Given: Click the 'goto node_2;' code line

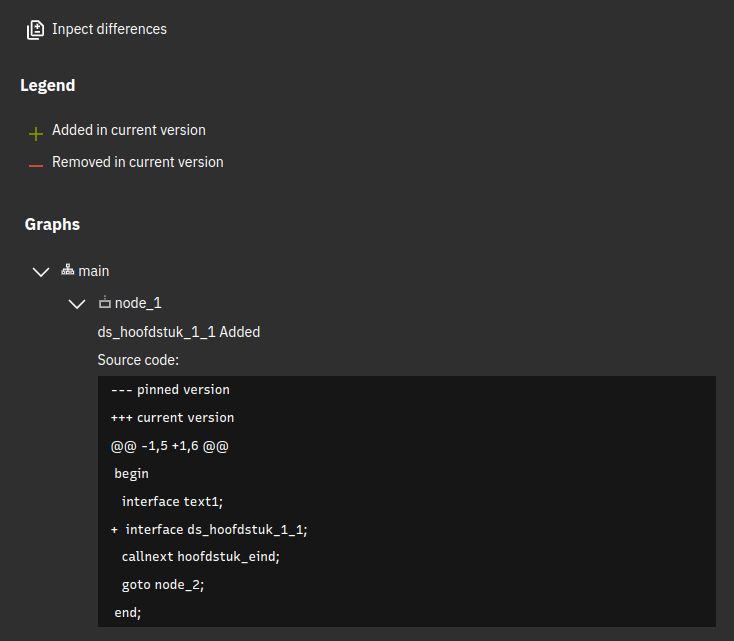Looking at the screenshot, I should [163, 585].
